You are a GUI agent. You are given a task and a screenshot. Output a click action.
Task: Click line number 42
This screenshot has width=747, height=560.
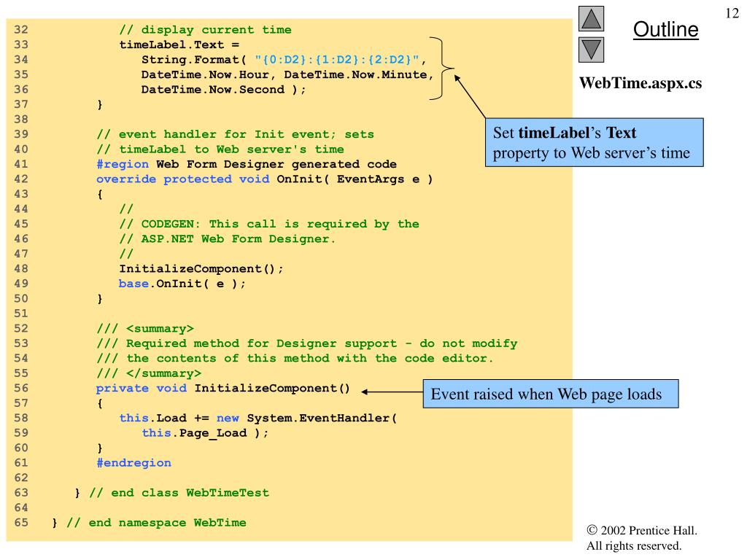pos(21,179)
